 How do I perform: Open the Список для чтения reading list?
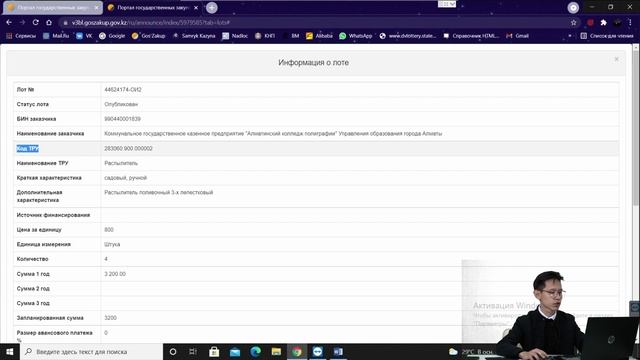(607, 36)
